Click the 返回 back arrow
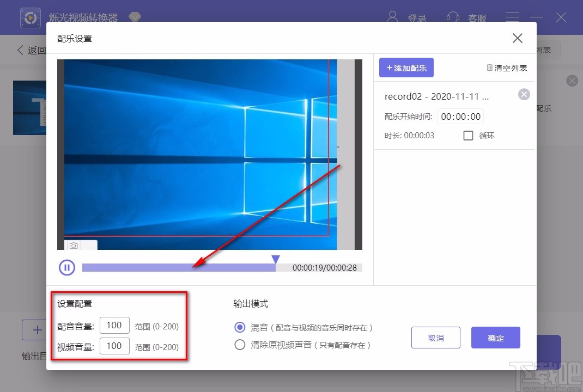 point(20,50)
